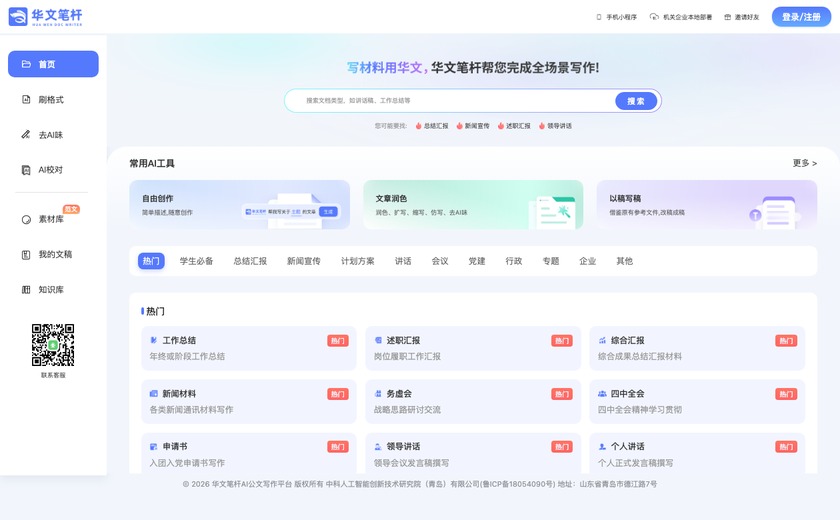This screenshot has height=520, width=840.
Task: Click the 申请书 card icon
Action: (154, 446)
